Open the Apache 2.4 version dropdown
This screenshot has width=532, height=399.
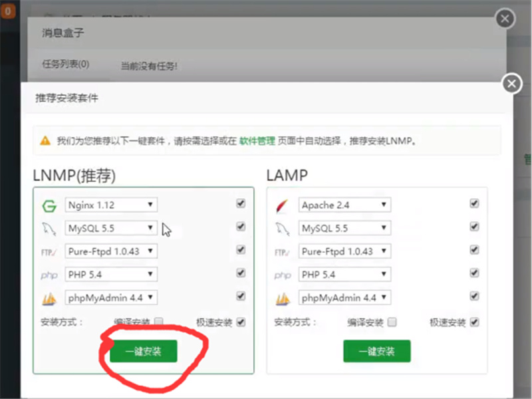point(344,205)
